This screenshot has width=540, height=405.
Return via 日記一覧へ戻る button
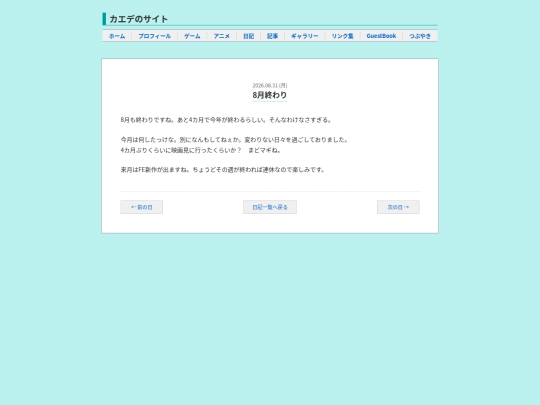point(270,207)
